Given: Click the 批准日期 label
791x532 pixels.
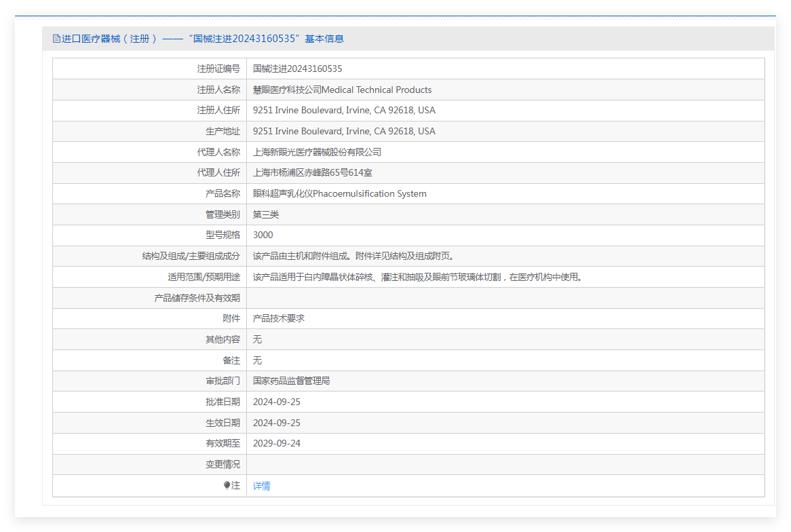Looking at the screenshot, I should [223, 402].
